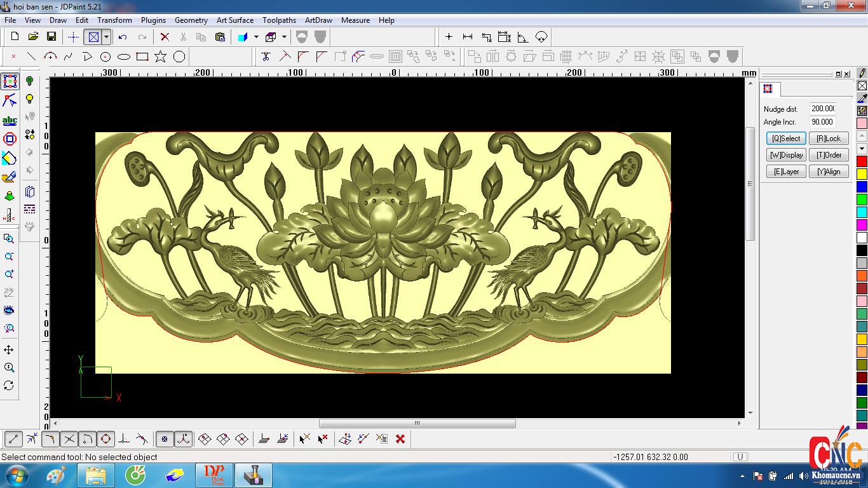Select the star shape drawing tool
The width and height of the screenshot is (868, 488).
tap(160, 57)
